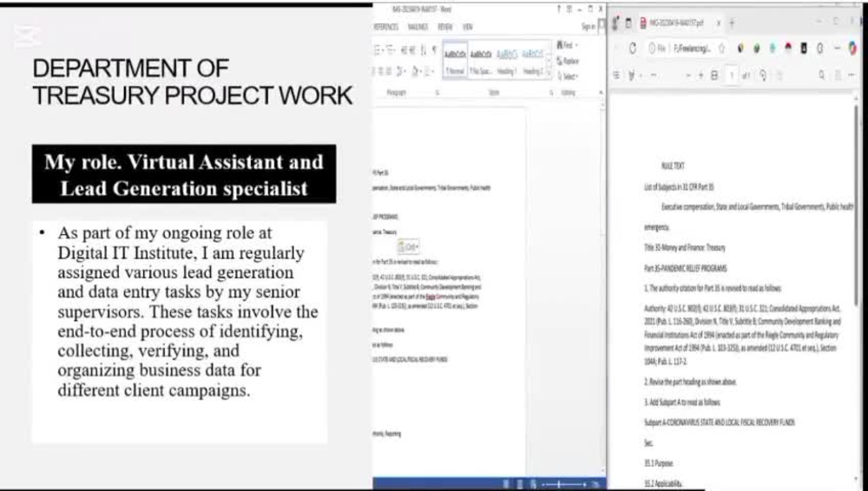Screen dimensions: 868x491
Task: Toggle PDF table of contents sidebar
Action: point(616,75)
